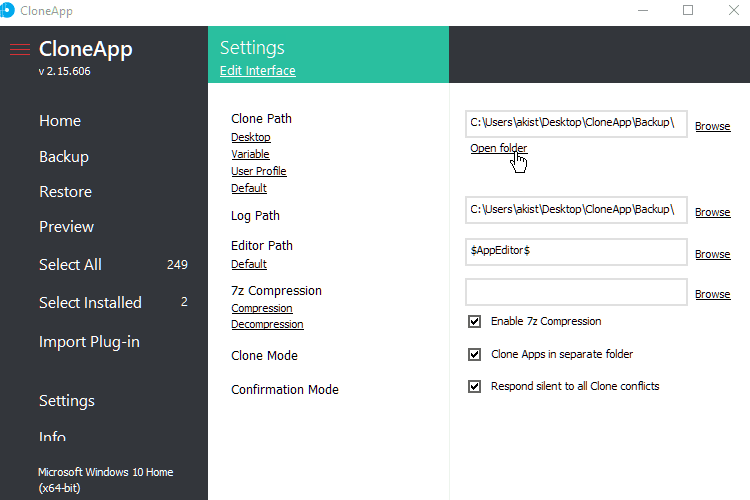Open the Restore section

click(x=66, y=192)
